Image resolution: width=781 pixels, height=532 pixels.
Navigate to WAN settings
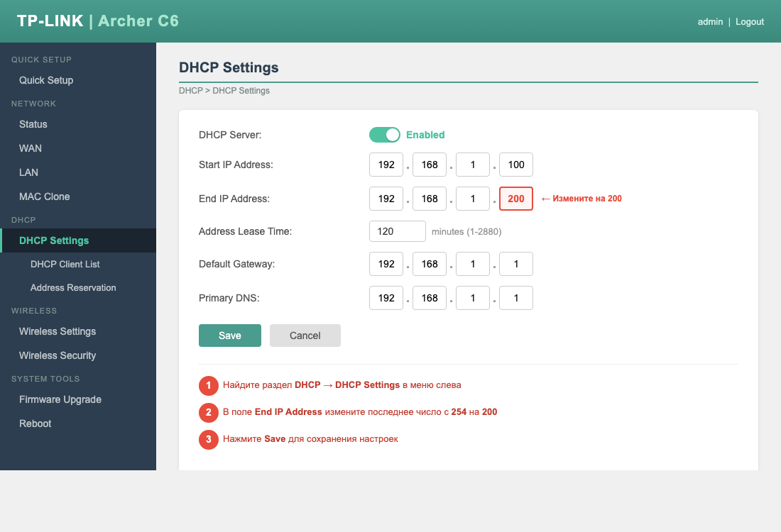pyautogui.click(x=28, y=148)
